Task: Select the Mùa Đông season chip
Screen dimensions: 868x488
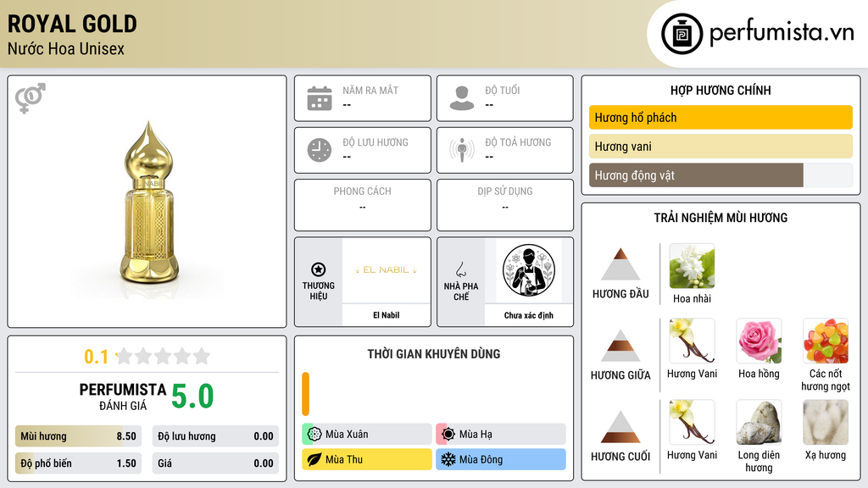Action: tap(501, 459)
